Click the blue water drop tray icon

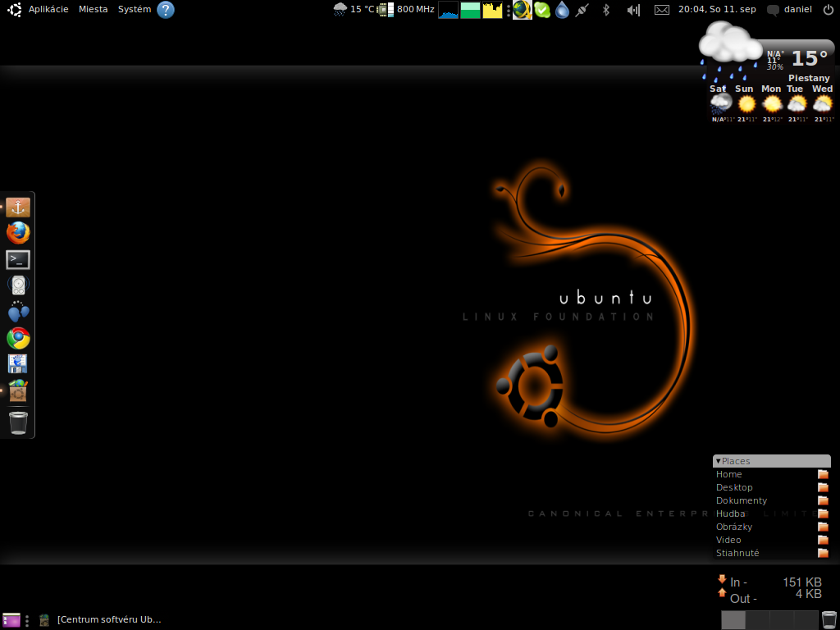pyautogui.click(x=562, y=10)
